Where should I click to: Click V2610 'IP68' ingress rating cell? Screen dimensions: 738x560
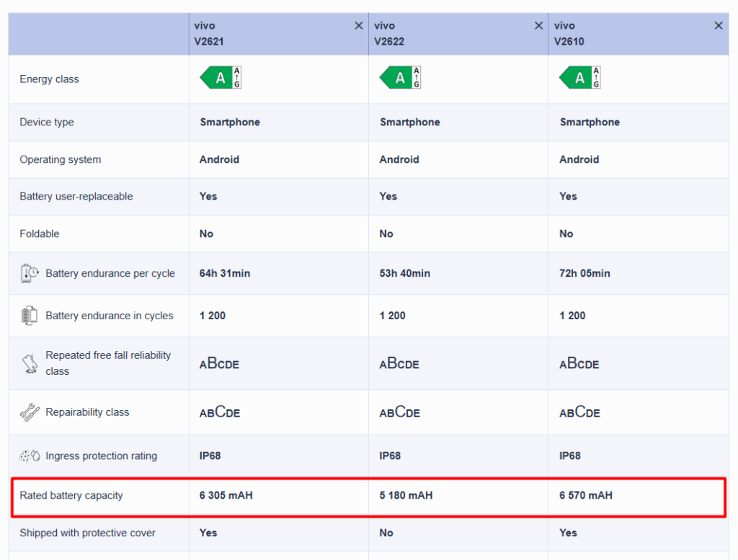tap(570, 456)
